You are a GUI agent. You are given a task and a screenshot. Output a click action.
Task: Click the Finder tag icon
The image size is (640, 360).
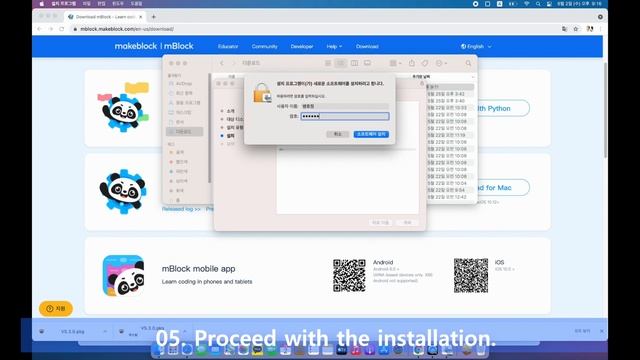click(425, 63)
